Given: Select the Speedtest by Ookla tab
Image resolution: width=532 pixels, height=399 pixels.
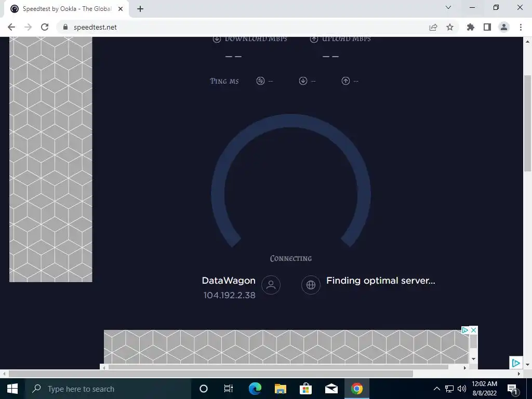Looking at the screenshot, I should pos(66,9).
